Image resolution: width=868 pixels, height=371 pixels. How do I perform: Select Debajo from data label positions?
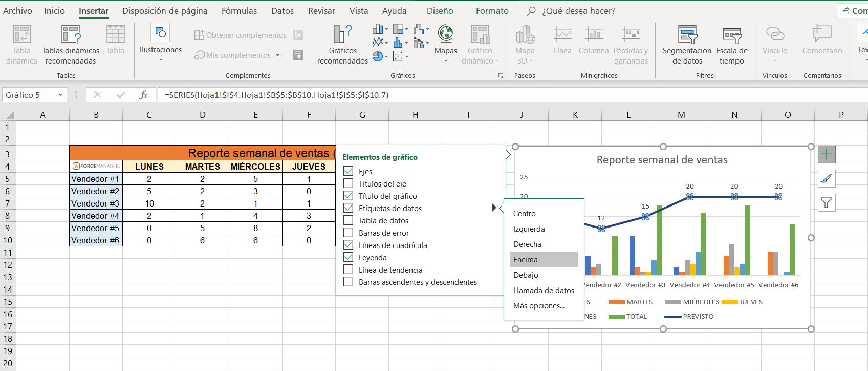tap(526, 275)
